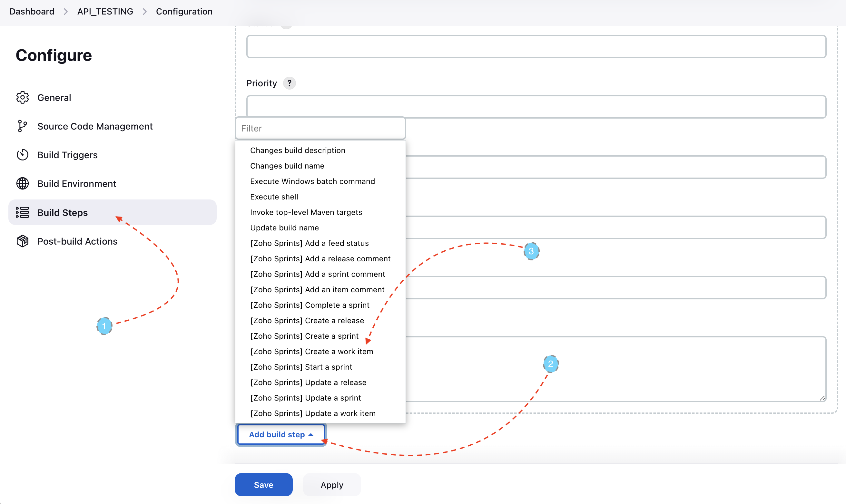Pick Update build name step

tap(320, 228)
